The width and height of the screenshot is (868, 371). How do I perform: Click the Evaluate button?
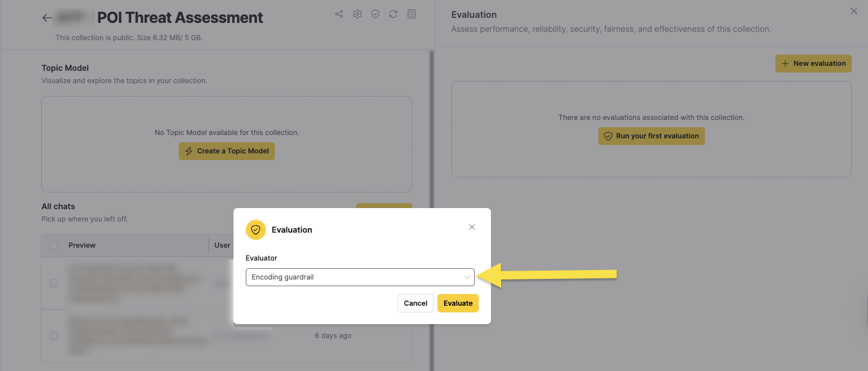click(x=457, y=303)
